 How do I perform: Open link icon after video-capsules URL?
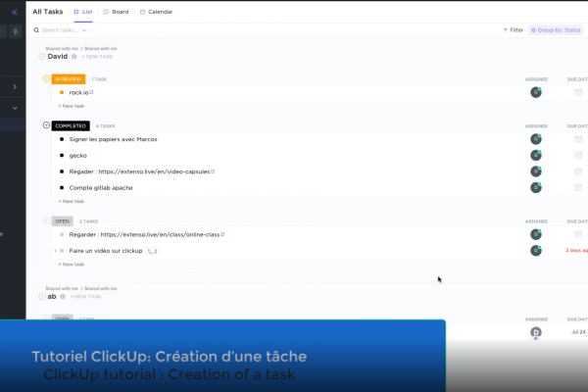[213, 171]
